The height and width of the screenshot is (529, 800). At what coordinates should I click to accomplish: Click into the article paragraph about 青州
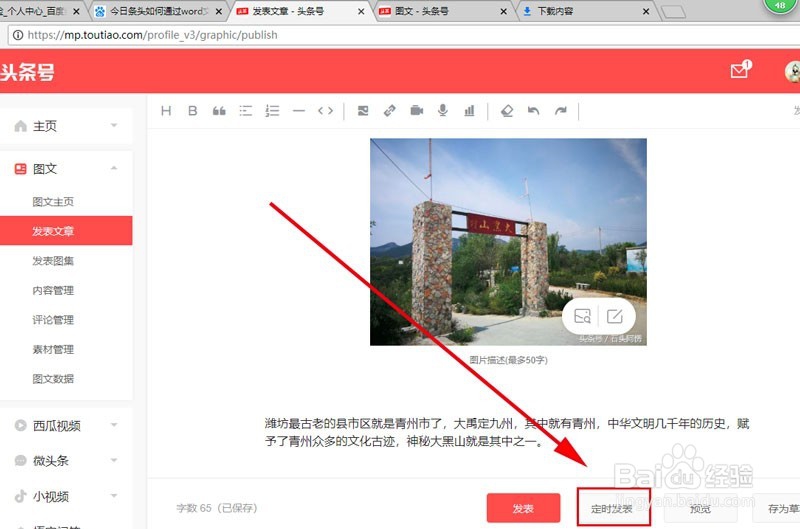[507, 432]
